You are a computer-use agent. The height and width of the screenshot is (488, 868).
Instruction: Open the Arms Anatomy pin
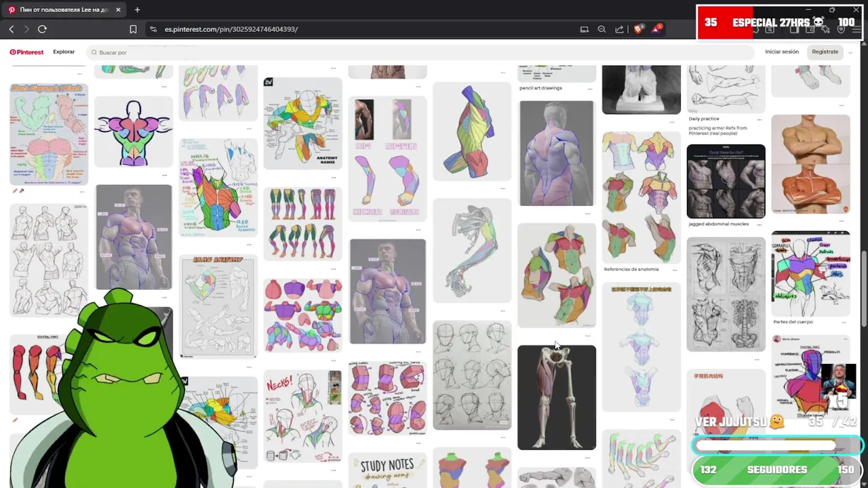(218, 306)
